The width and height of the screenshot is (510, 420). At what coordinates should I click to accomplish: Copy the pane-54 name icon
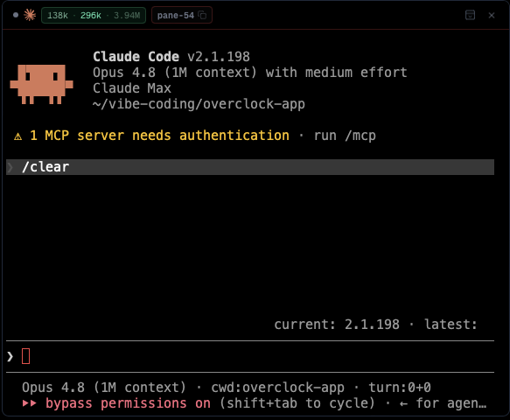(202, 15)
